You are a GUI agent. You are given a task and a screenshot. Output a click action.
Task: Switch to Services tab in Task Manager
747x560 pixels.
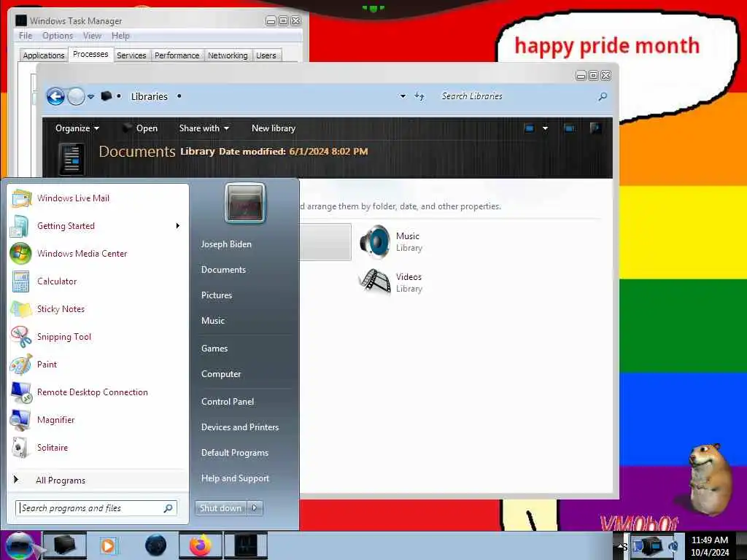131,55
